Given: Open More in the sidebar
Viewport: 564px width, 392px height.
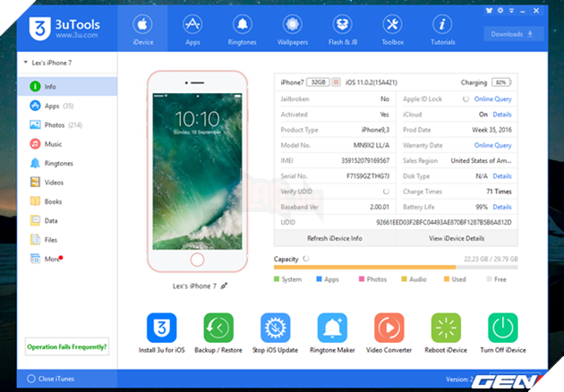Looking at the screenshot, I should pyautogui.click(x=67, y=259).
